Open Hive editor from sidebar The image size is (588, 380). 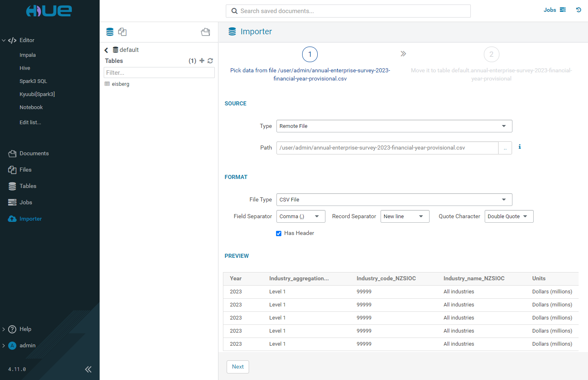[25, 68]
